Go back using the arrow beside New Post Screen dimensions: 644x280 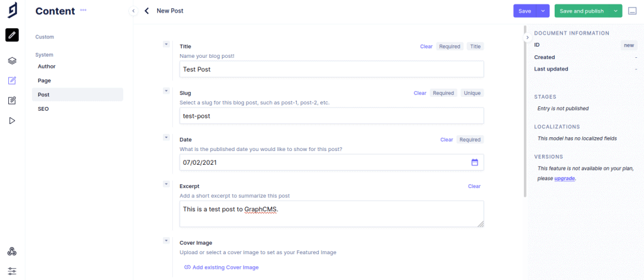[147, 11]
